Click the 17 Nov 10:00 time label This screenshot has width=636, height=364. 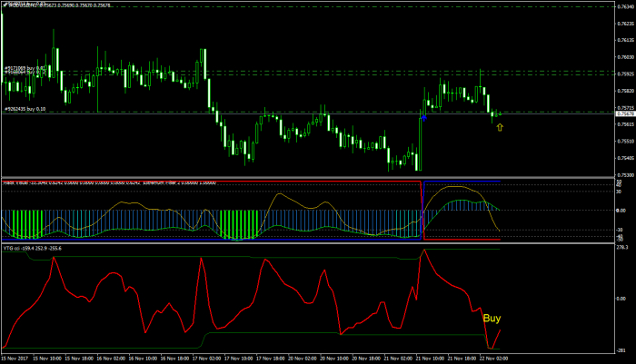(x=238, y=359)
